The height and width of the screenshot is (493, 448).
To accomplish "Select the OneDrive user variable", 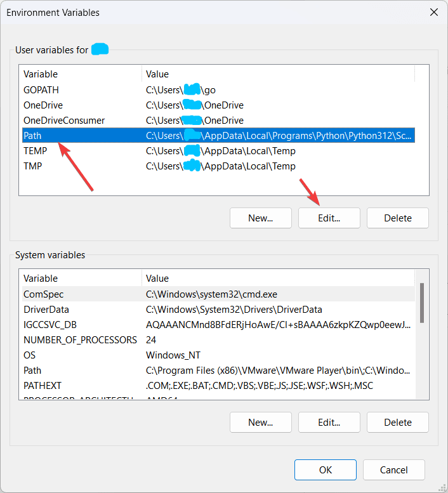I will [x=218, y=105].
